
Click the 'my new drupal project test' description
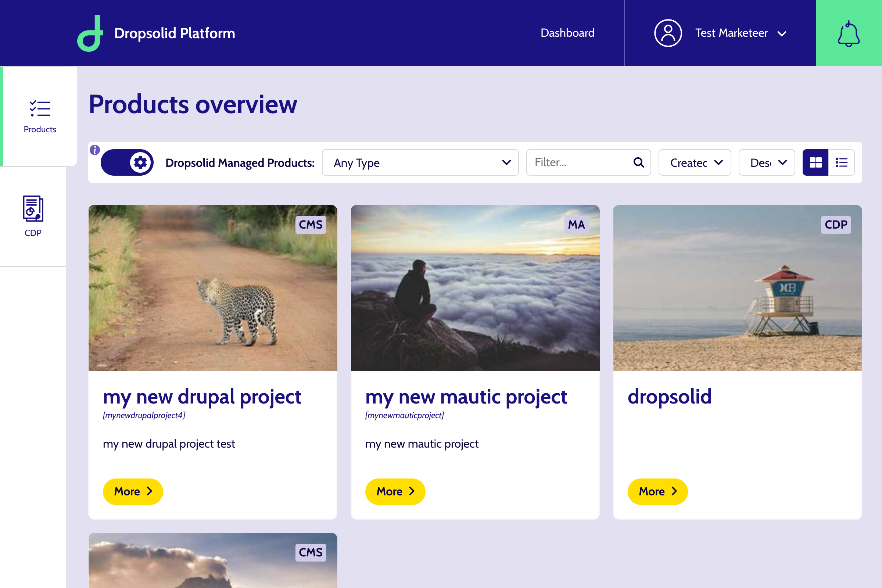click(169, 444)
